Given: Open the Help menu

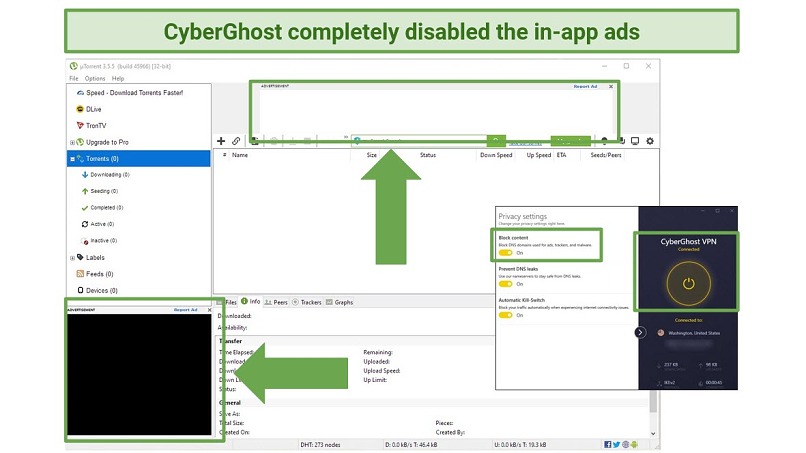Looking at the screenshot, I should click(118, 79).
